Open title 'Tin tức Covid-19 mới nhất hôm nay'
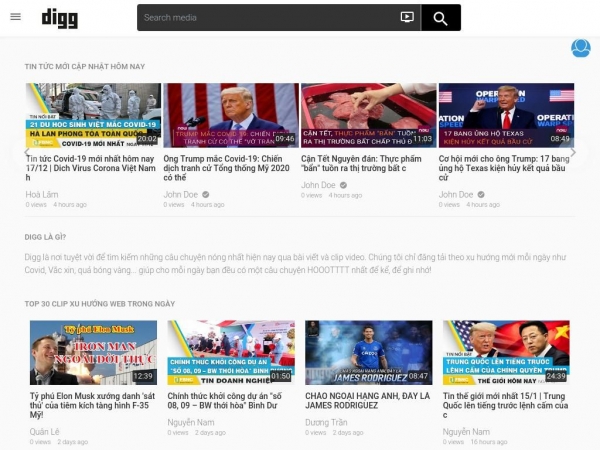Viewport: 600px width, 450px height. point(91,168)
